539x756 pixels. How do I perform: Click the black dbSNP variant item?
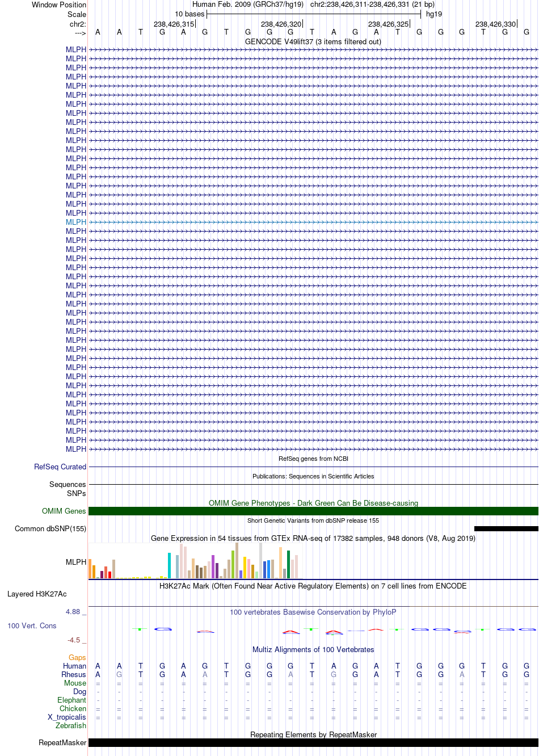[506, 528]
